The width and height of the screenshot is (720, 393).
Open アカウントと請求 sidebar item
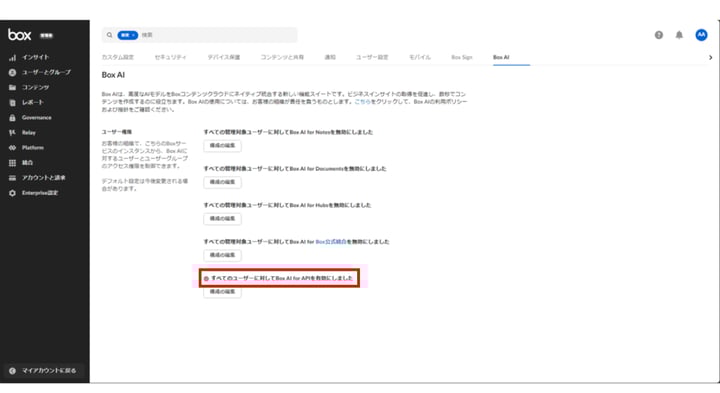[37, 178]
